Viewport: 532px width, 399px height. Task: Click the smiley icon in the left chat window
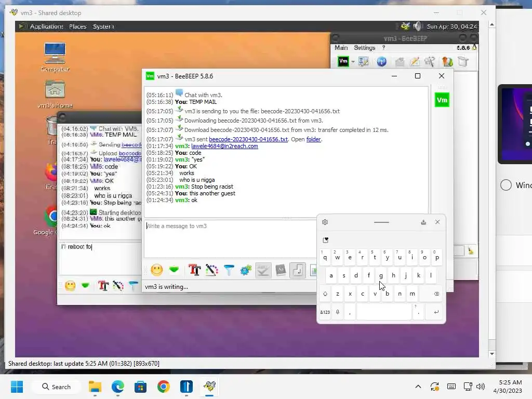70,286
